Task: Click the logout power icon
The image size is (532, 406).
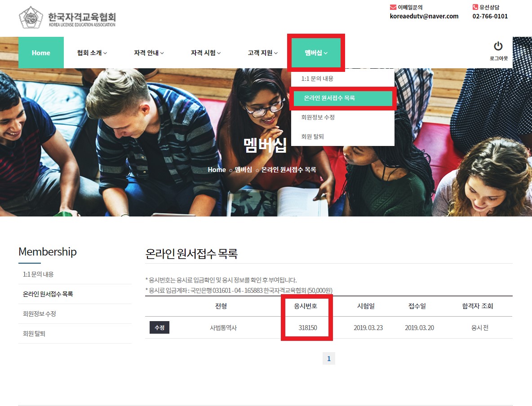Action: (498, 46)
